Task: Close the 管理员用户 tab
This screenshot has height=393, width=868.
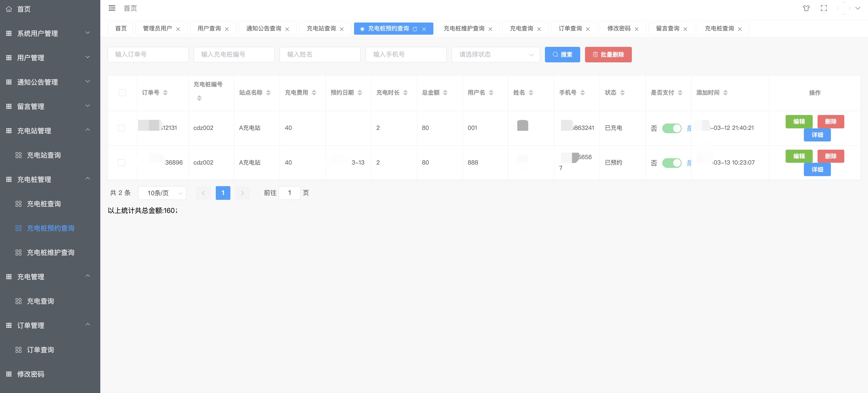Action: pos(178,29)
